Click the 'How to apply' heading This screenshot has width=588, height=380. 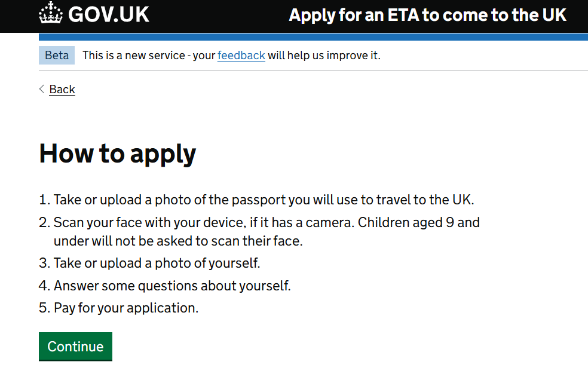tap(118, 154)
